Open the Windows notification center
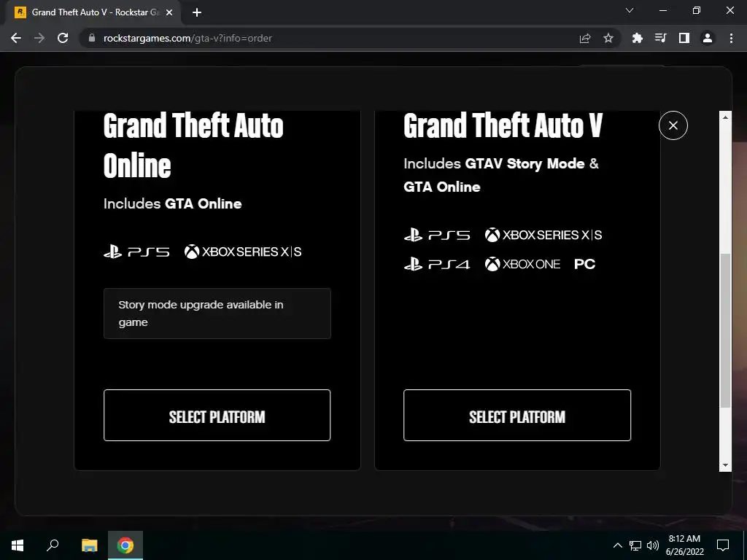 (723, 545)
